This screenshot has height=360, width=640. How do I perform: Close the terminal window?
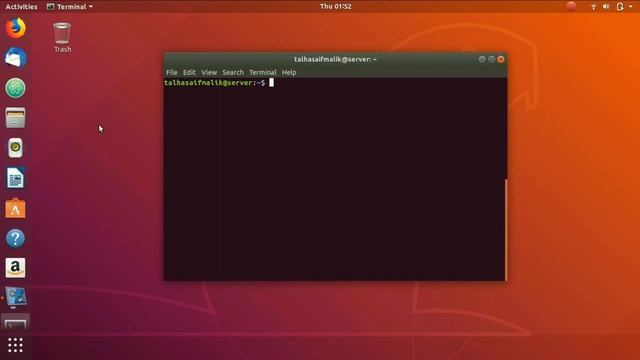501,59
